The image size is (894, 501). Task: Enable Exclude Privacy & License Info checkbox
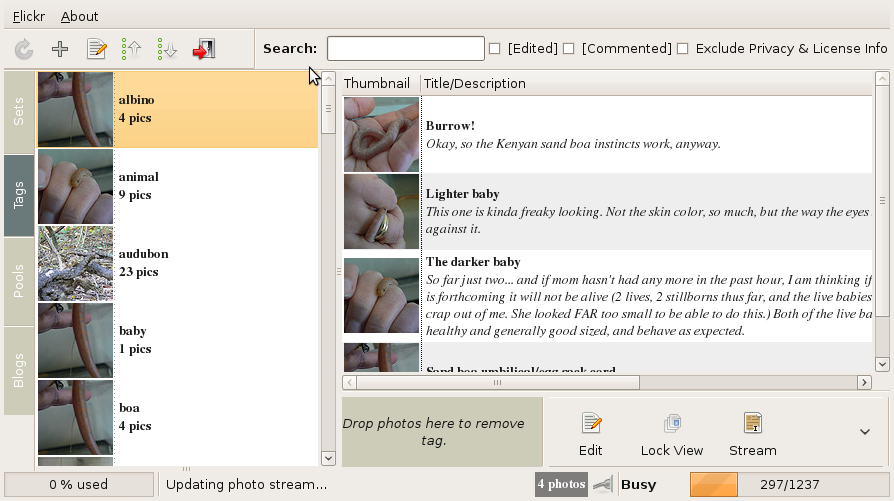tap(682, 48)
